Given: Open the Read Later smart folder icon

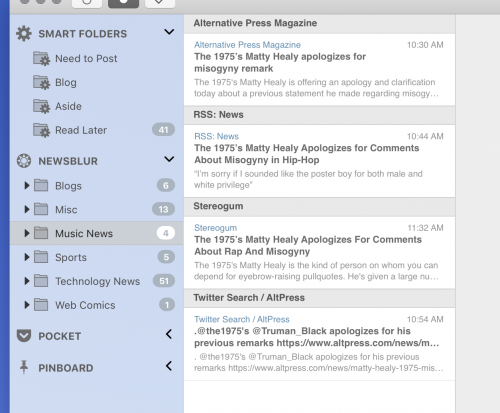Looking at the screenshot, I should [41, 130].
